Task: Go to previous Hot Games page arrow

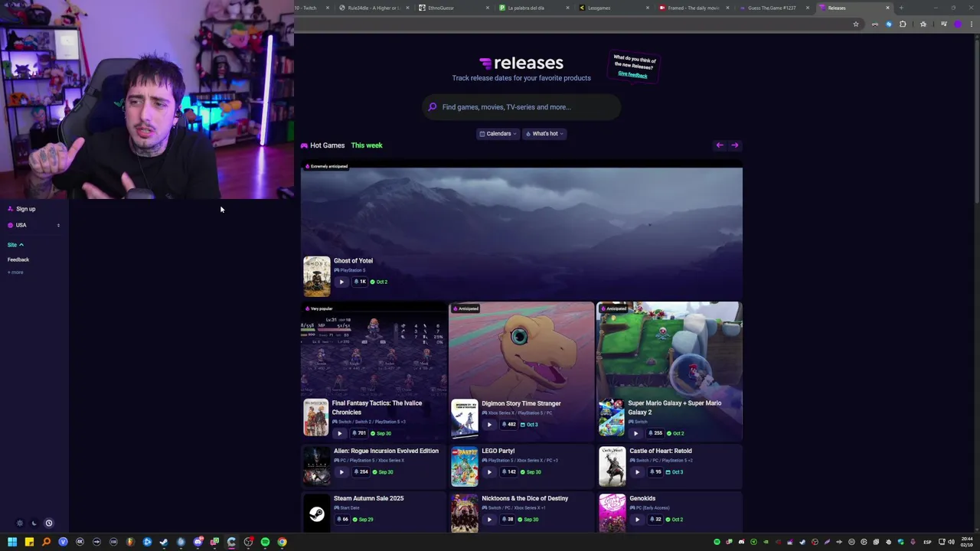Action: point(720,145)
